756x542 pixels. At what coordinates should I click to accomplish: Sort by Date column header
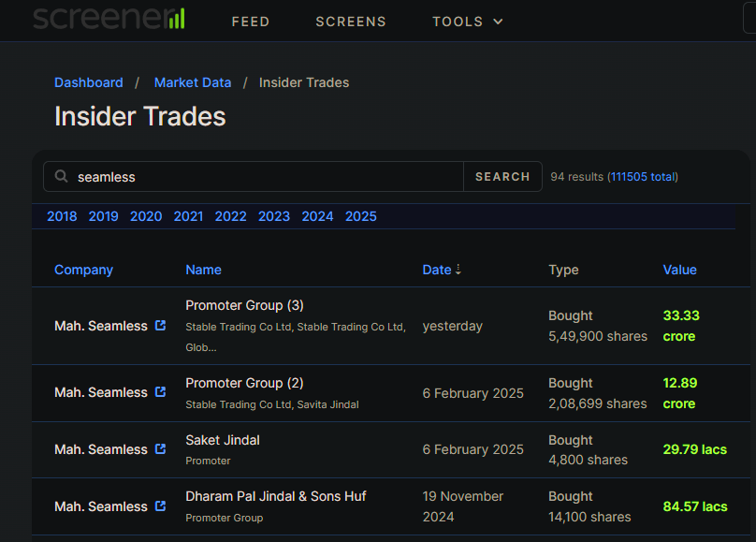(x=437, y=270)
